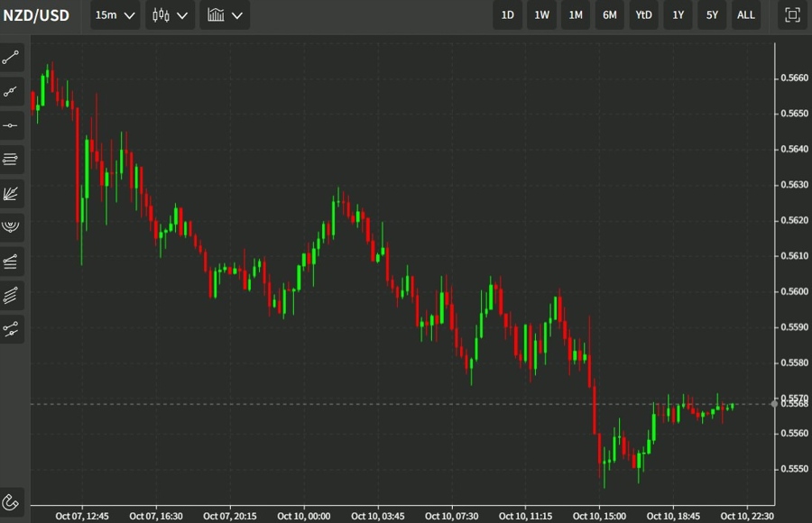Click the ALL range button

point(746,14)
